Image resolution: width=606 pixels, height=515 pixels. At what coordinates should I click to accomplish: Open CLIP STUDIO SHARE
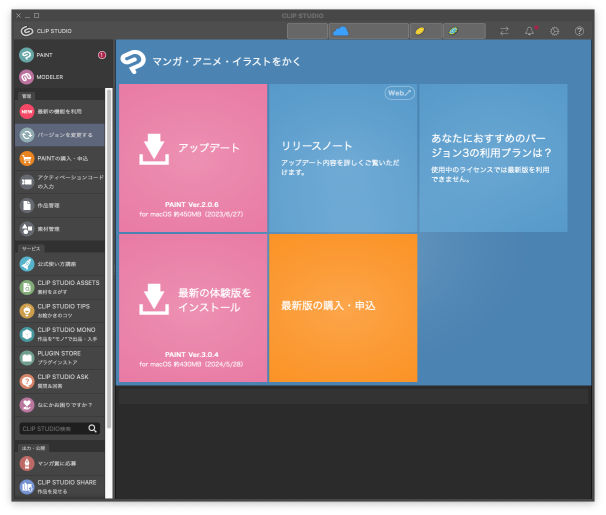pos(60,486)
